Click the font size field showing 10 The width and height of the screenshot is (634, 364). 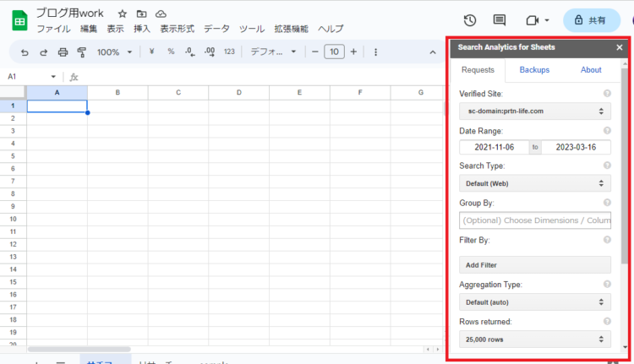click(x=334, y=52)
